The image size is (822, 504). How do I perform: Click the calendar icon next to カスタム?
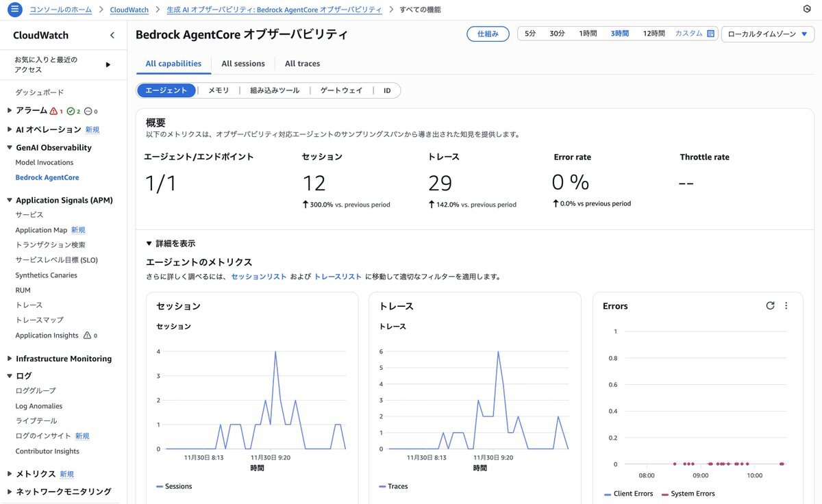coord(711,34)
